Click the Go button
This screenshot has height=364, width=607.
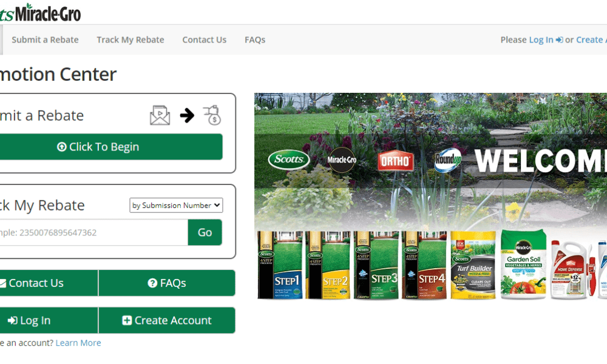(x=205, y=232)
